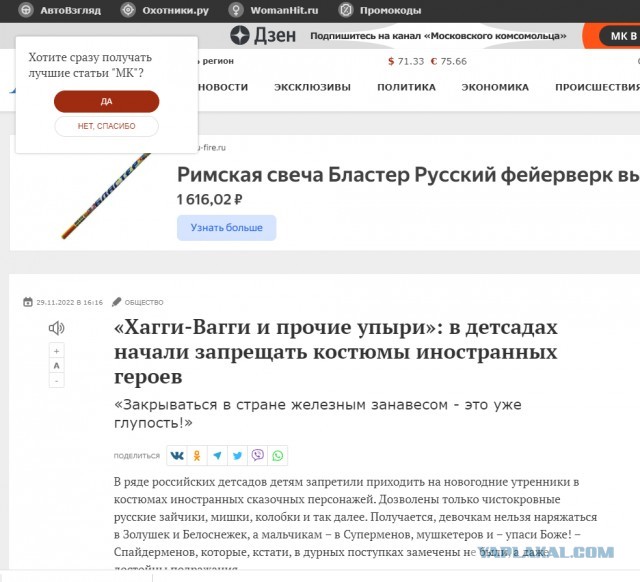Decrease article font size with minus
The image size is (640, 582).
pos(57,381)
